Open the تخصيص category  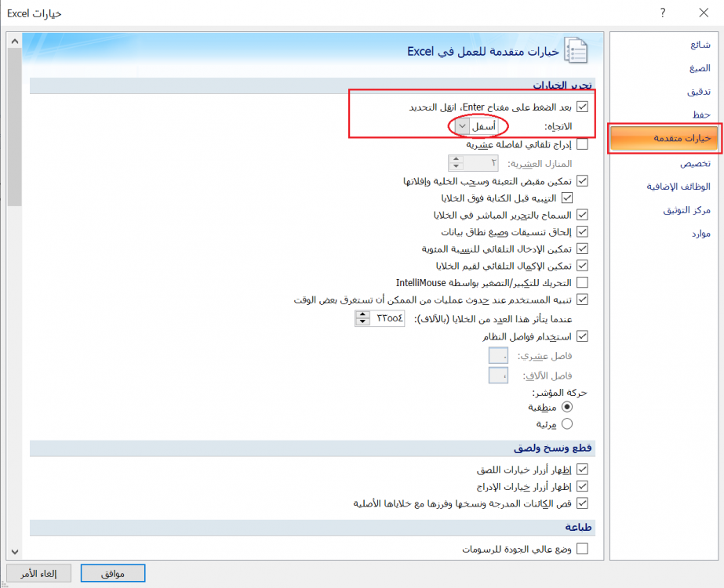tap(695, 163)
